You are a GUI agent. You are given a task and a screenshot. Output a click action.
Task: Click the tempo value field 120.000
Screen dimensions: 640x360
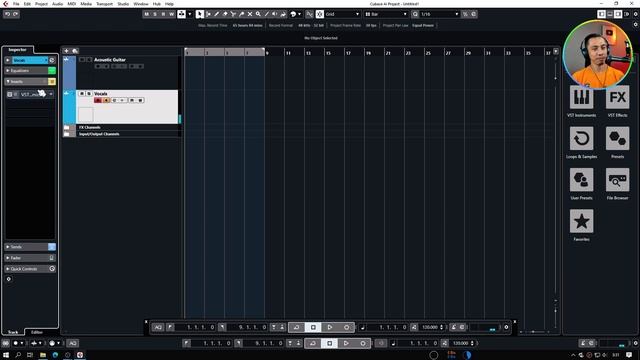point(429,327)
